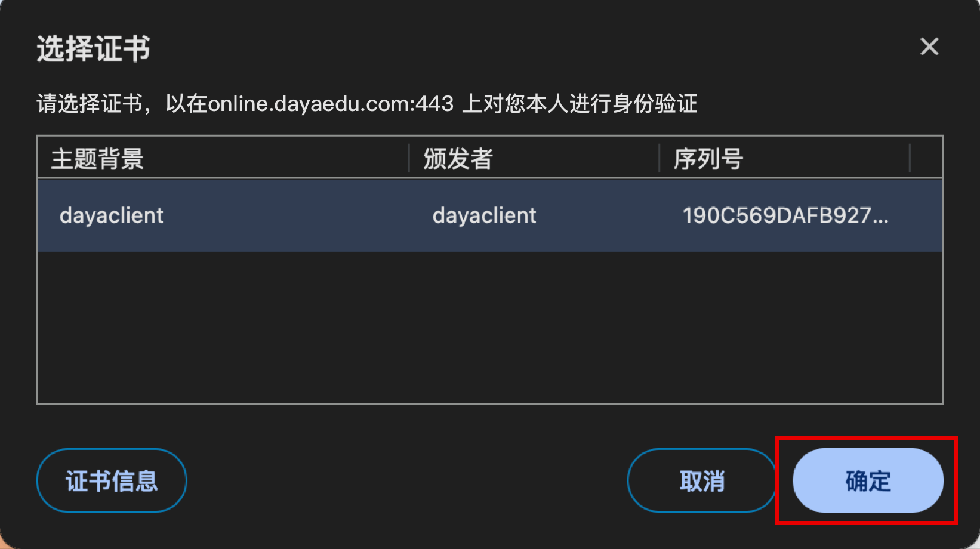The height and width of the screenshot is (549, 980).
Task: Confirm the selection with the 确定 button
Action: click(868, 480)
